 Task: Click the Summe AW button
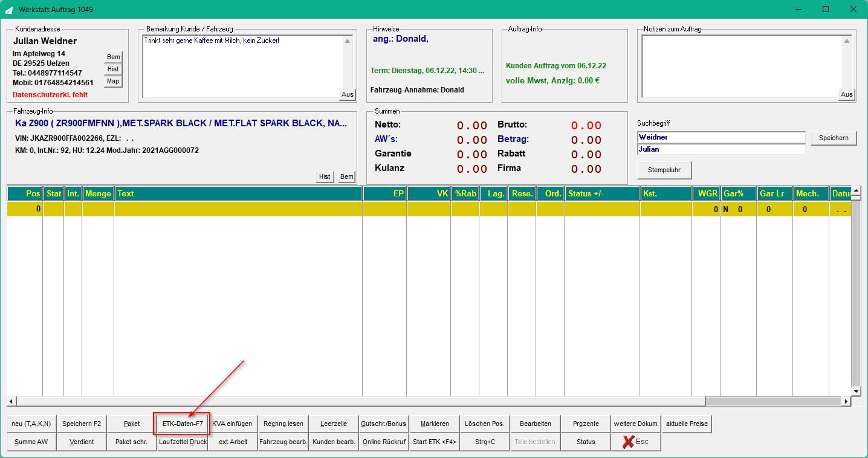point(31,442)
